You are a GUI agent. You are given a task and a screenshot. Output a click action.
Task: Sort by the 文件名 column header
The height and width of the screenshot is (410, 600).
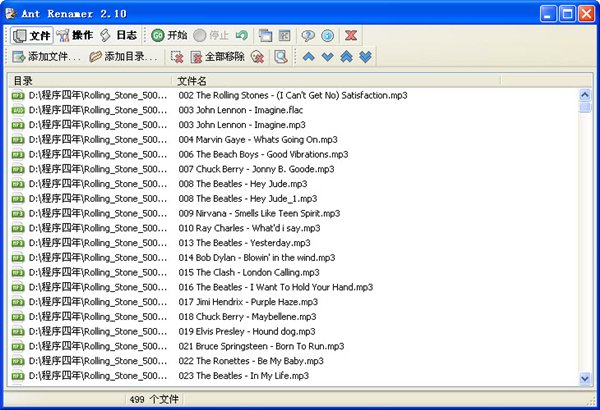336,81
